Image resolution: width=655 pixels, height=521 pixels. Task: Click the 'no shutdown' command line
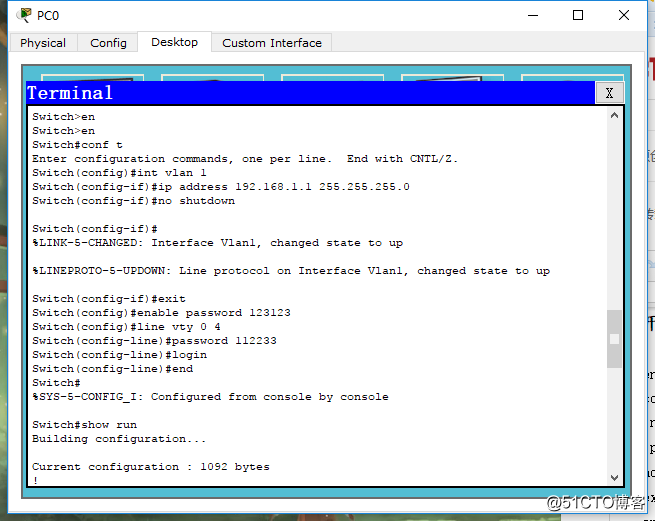click(x=133, y=201)
